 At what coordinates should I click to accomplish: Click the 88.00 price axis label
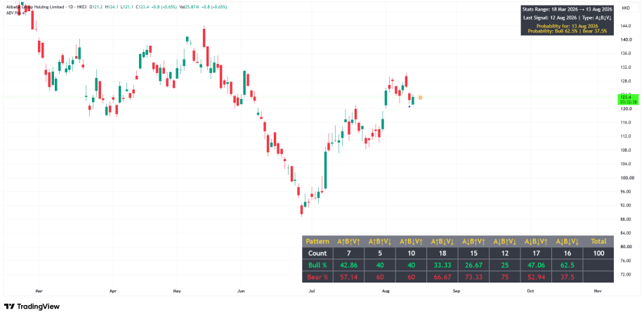tap(626, 219)
